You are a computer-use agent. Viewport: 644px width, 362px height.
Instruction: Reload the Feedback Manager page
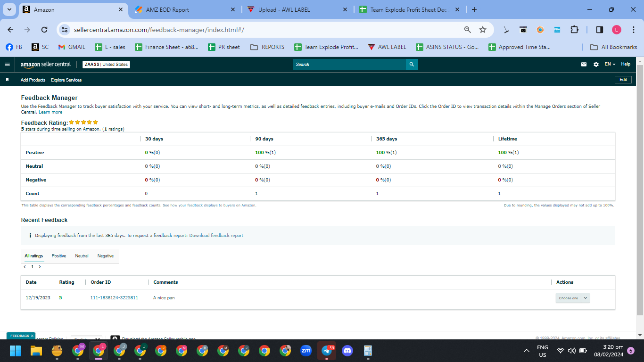[x=44, y=29]
